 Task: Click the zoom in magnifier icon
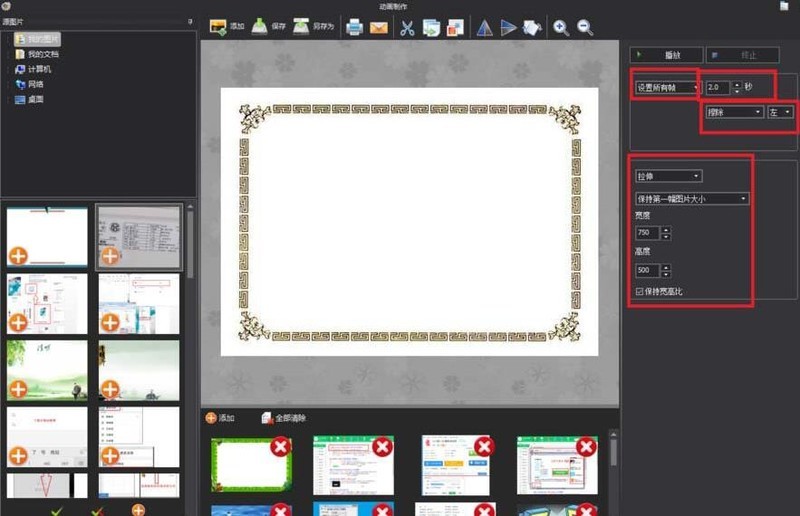561,28
